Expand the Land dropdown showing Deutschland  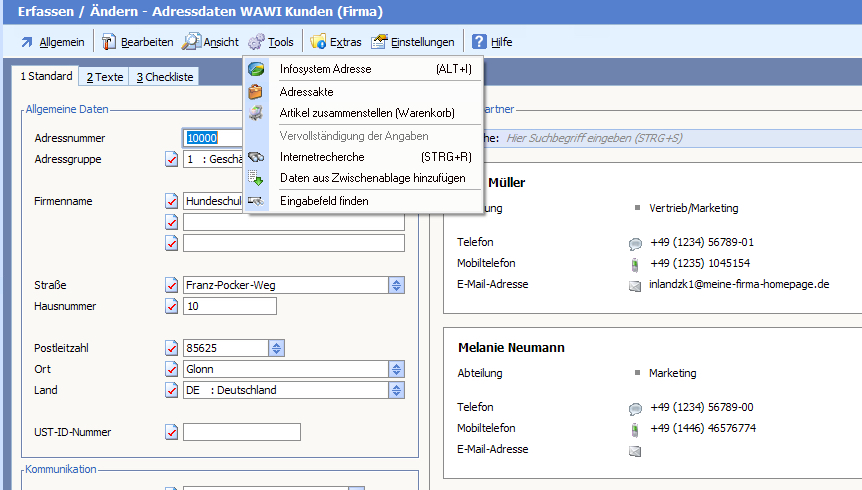click(x=397, y=390)
